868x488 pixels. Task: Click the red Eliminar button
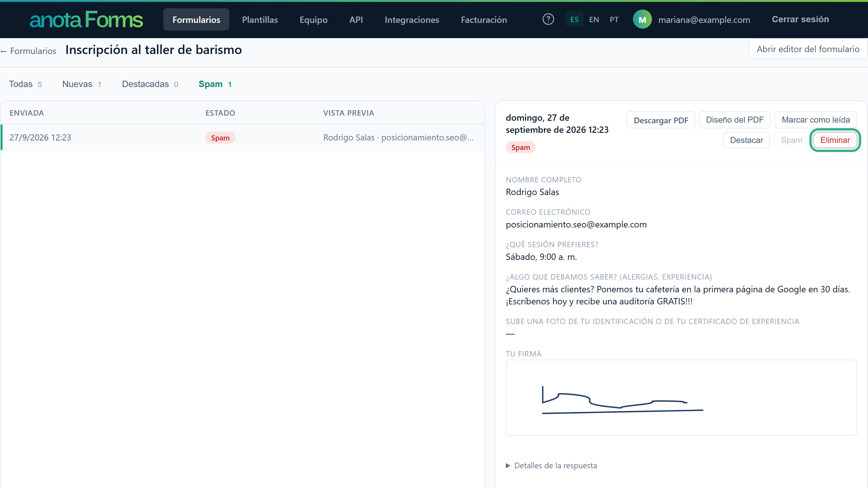pos(835,140)
